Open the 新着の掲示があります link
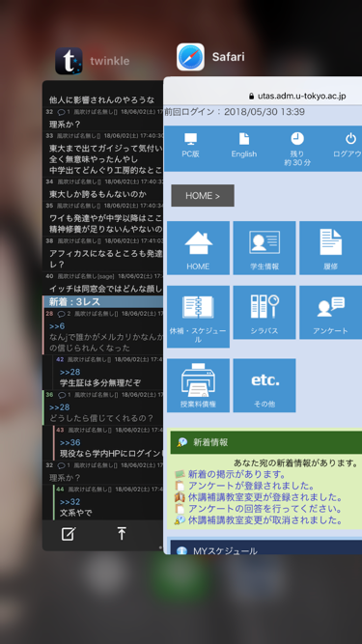 [237, 474]
